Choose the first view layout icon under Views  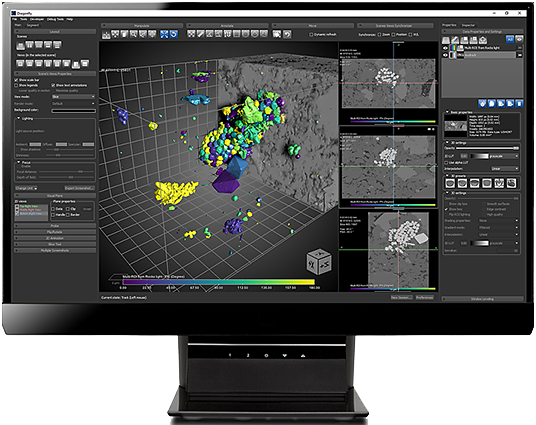tap(21, 63)
